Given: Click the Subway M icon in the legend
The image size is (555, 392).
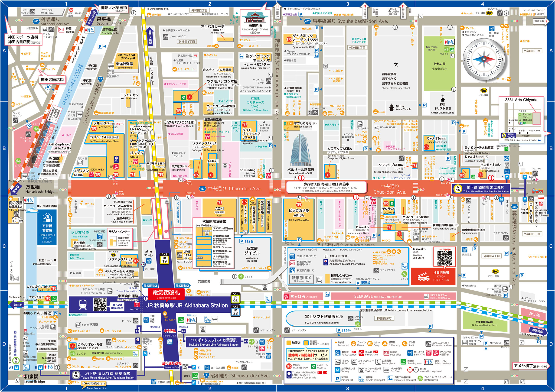Looking at the screenshot, I should point(337,370).
